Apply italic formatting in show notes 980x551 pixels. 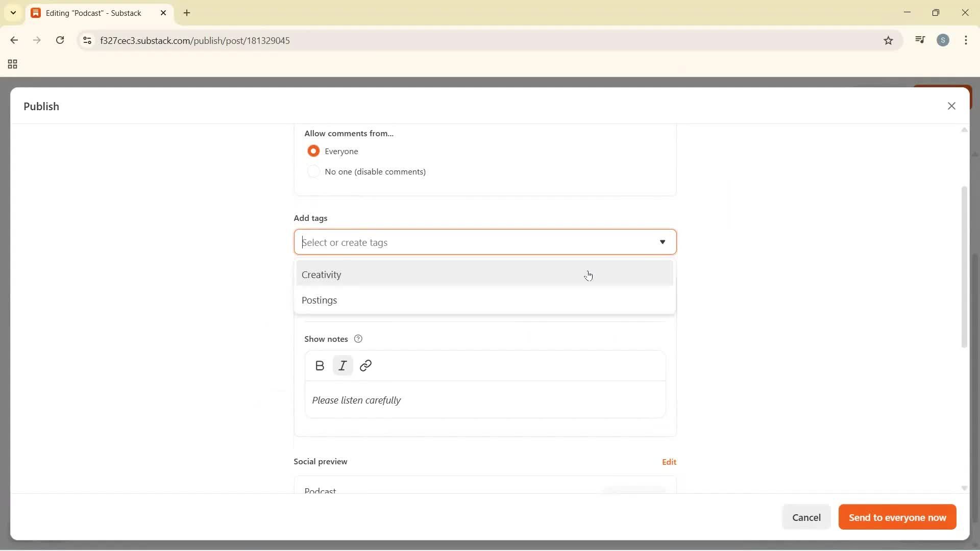point(342,365)
